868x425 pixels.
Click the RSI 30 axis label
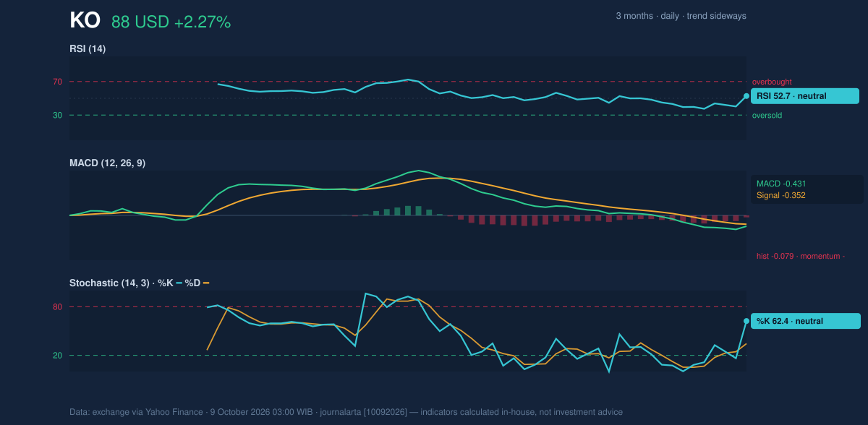[57, 115]
